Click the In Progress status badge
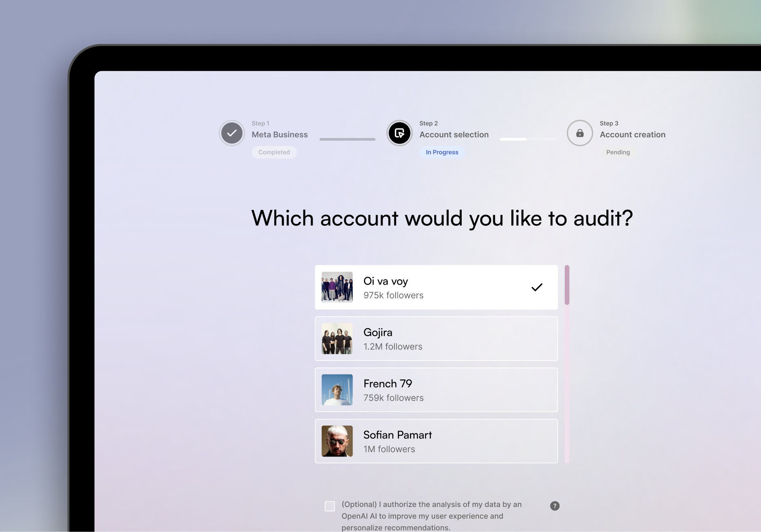 (x=442, y=152)
